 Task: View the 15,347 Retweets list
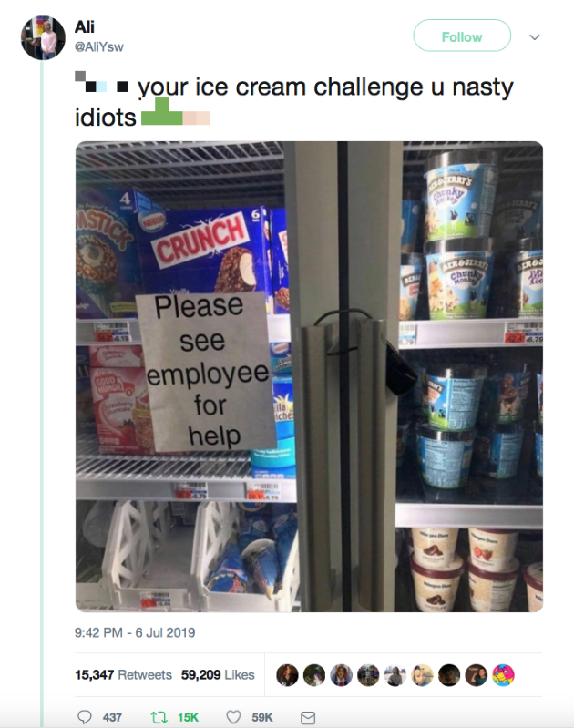pos(124,674)
